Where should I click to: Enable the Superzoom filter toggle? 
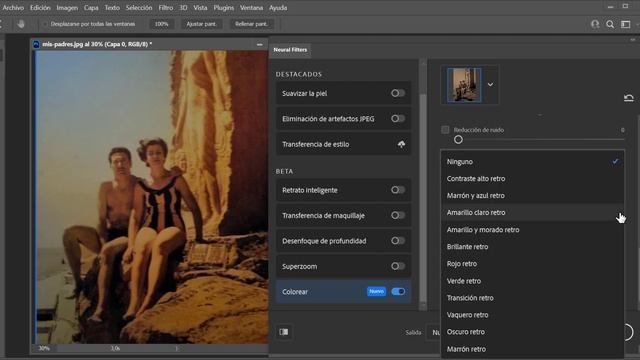pos(398,266)
